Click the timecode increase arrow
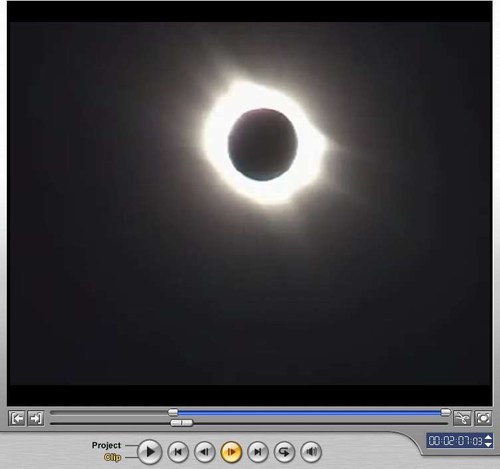500x469 pixels. (488, 437)
